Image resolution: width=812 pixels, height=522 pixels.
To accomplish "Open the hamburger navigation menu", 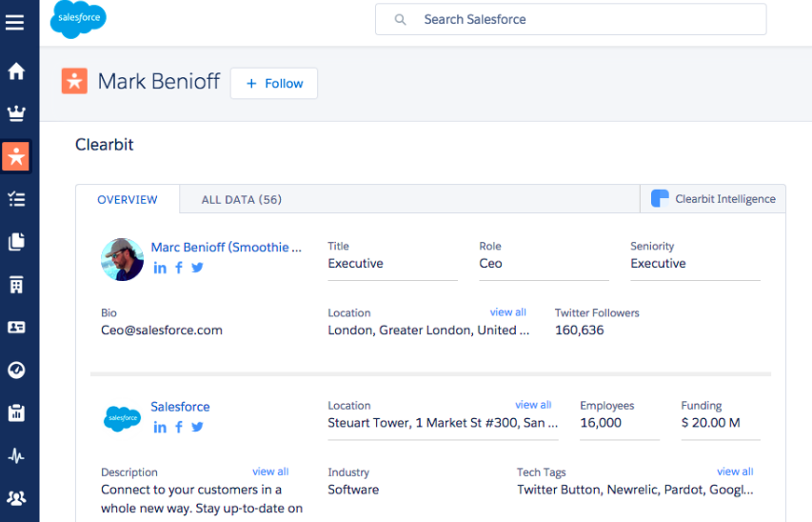I will point(14,22).
